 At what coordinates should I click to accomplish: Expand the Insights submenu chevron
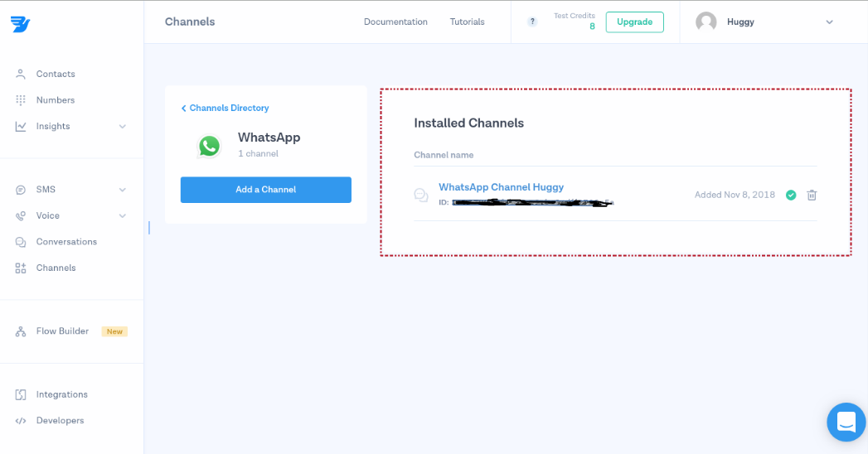click(x=123, y=127)
